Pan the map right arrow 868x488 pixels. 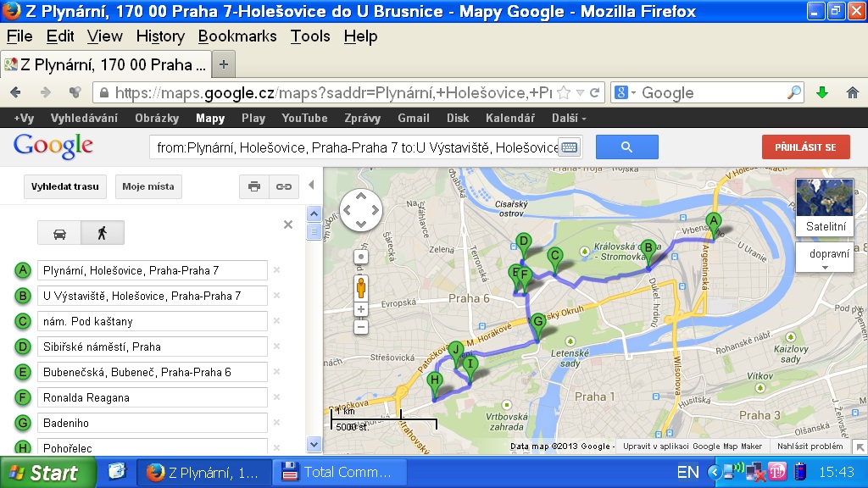pyautogui.click(x=375, y=210)
